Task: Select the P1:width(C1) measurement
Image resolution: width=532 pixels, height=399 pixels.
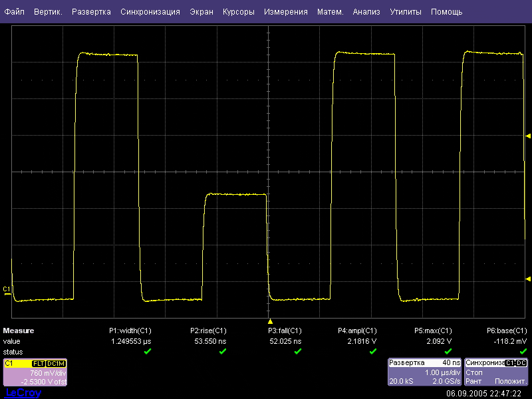Action: pos(130,331)
